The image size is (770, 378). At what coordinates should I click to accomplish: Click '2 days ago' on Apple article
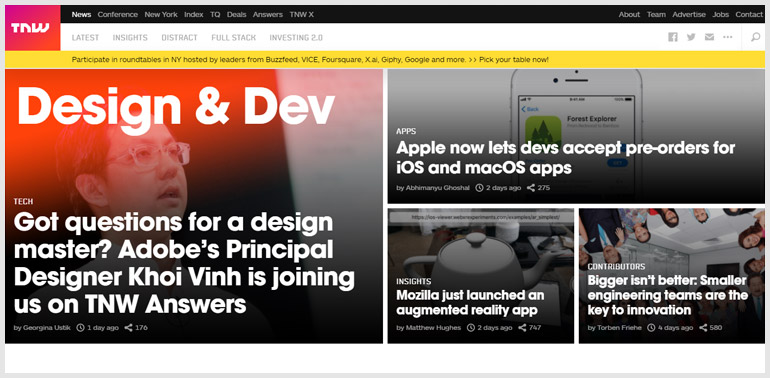coord(503,188)
